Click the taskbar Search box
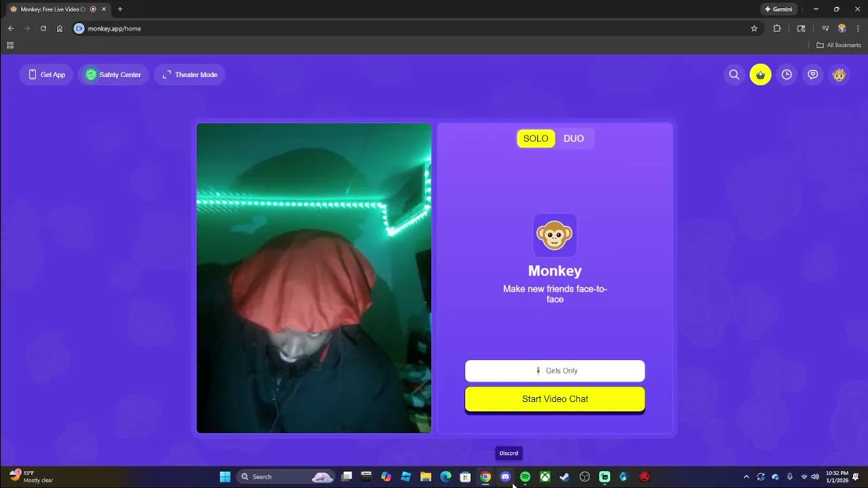The height and width of the screenshot is (488, 868). [x=285, y=476]
